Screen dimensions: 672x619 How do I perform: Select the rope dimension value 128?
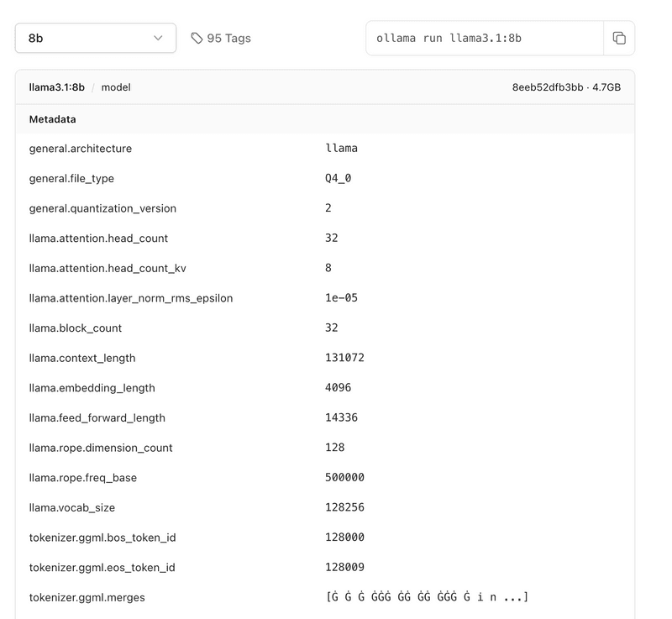pos(334,448)
